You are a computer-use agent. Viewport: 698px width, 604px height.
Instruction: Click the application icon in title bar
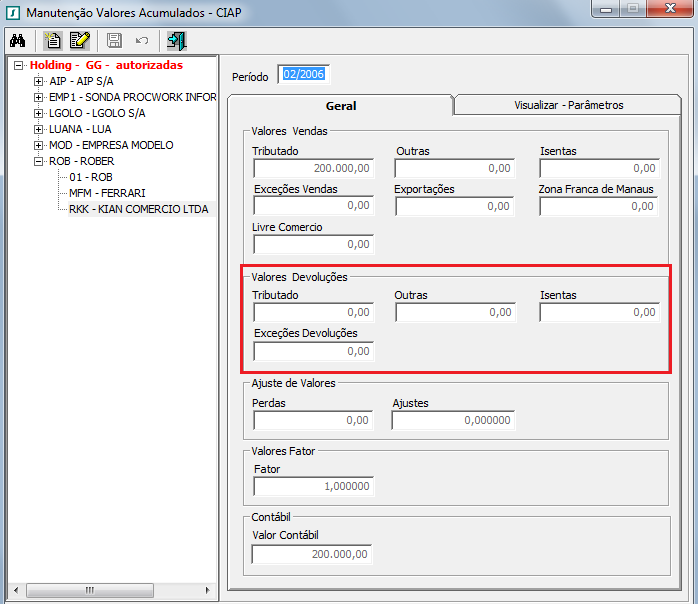[x=12, y=12]
